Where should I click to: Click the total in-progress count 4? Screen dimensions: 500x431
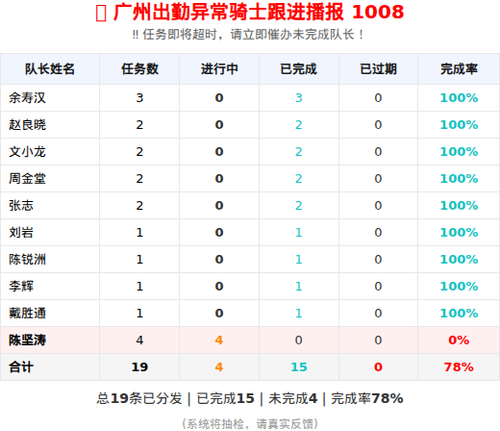point(219,367)
